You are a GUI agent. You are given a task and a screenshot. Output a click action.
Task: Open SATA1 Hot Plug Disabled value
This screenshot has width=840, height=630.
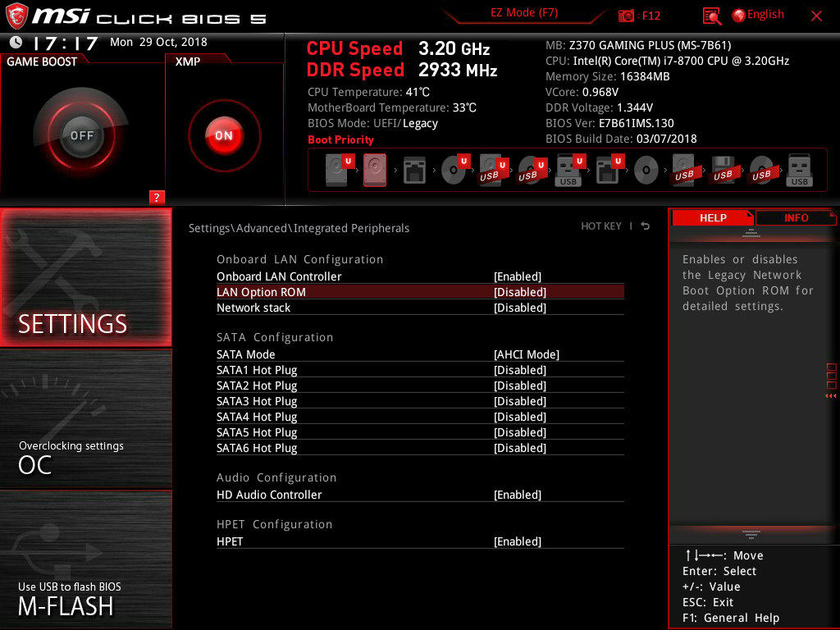(x=519, y=370)
